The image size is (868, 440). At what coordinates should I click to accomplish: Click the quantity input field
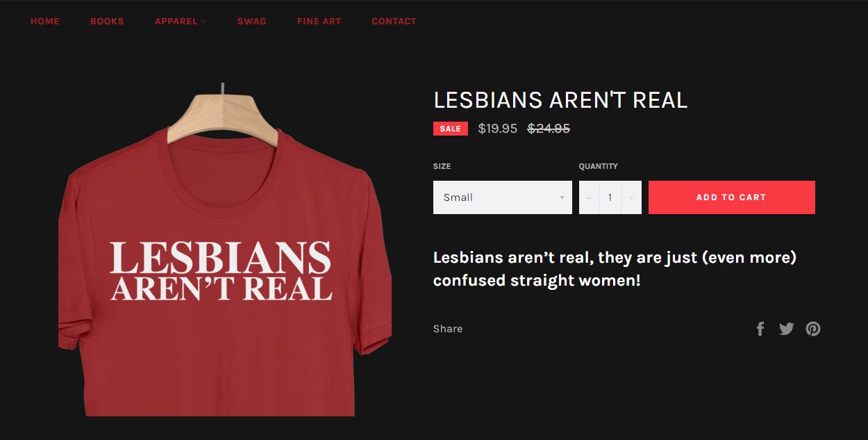point(610,197)
